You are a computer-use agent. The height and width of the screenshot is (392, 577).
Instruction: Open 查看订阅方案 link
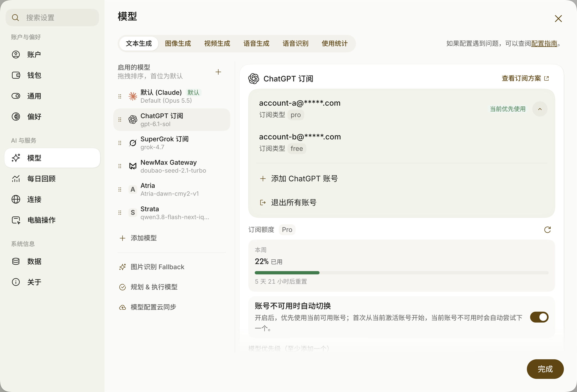[x=525, y=78]
